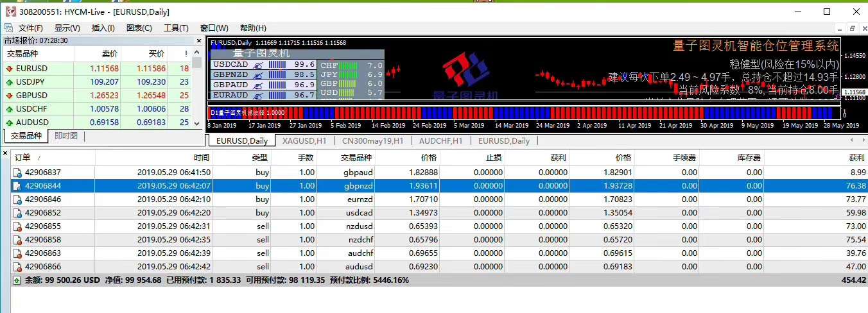Click the order icon for ticket 42906844

[17, 186]
